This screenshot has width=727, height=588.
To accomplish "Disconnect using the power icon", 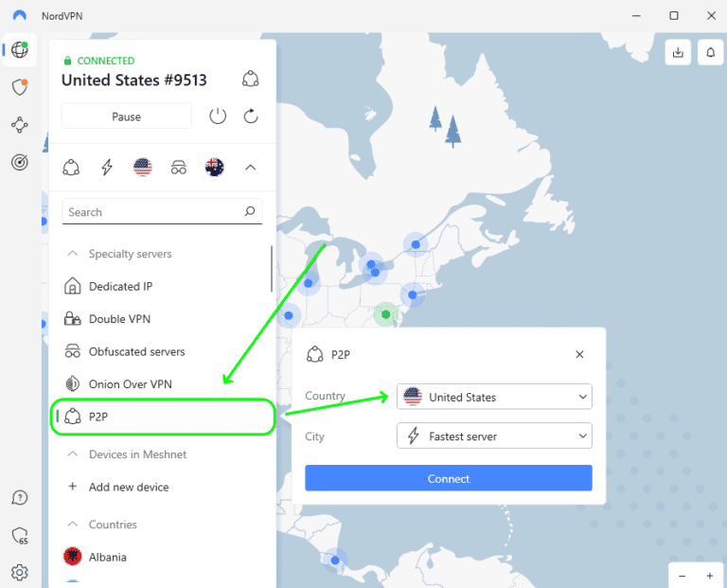I will click(218, 116).
